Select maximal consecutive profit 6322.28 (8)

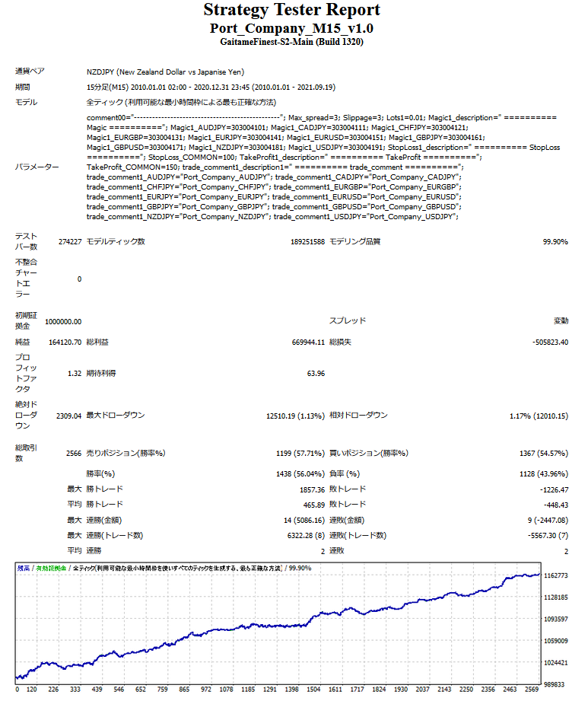[x=306, y=536]
